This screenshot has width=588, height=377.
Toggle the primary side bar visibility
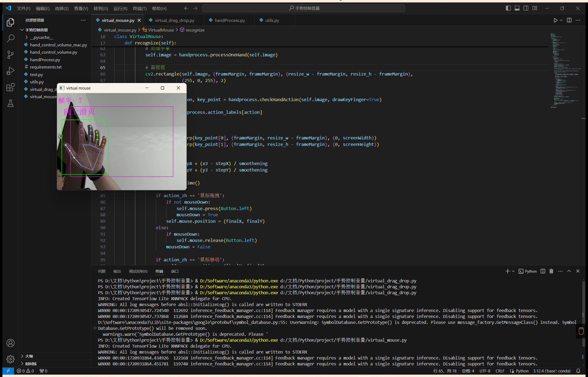click(508, 8)
